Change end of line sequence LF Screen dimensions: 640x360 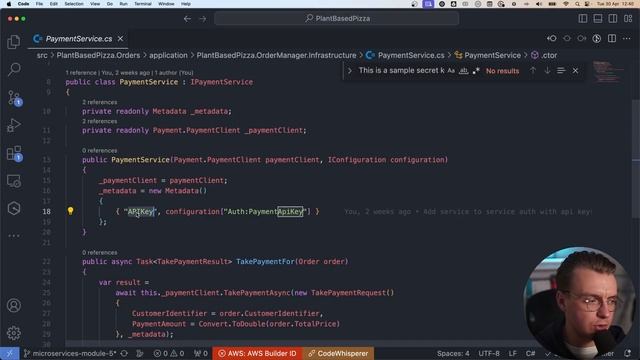[x=513, y=353]
